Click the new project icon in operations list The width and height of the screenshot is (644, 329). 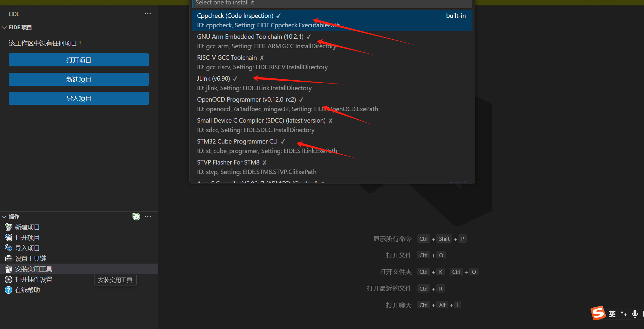click(x=9, y=227)
